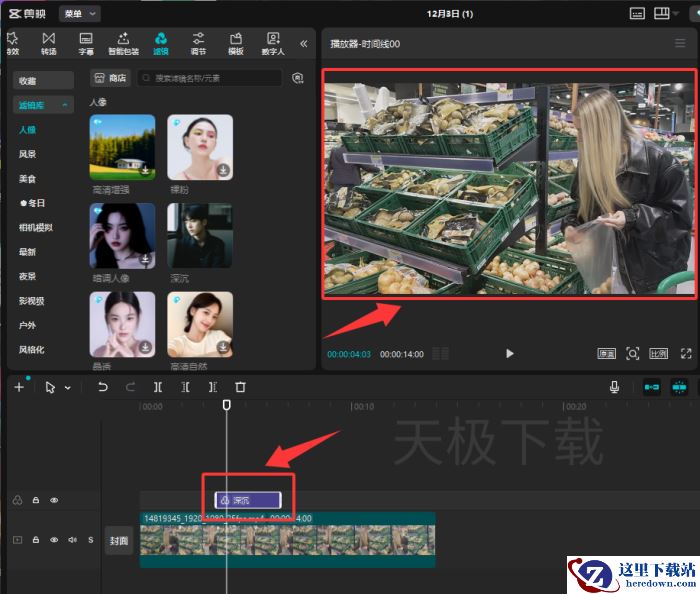
Task: Select the 风景 landscape category
Action: pos(27,154)
